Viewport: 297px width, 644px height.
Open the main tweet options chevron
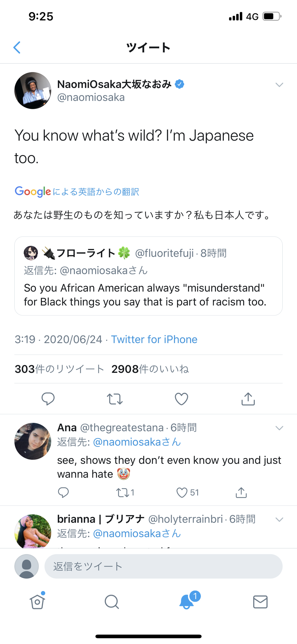(279, 85)
